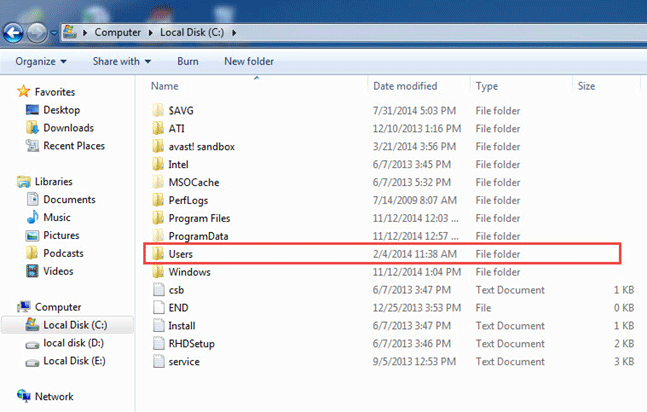Click the Forward navigation arrow button
Screen dimensions: 647x412
point(37,33)
